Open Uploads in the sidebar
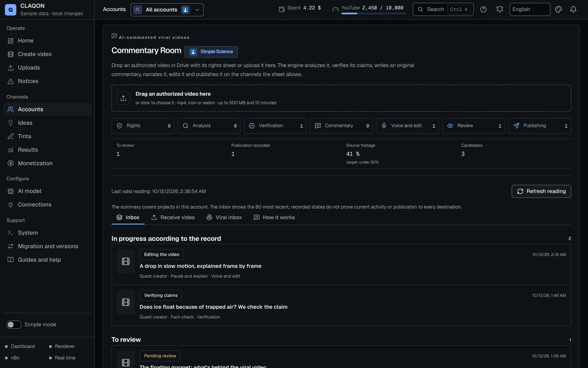The height and width of the screenshot is (368, 588). (x=47, y=68)
